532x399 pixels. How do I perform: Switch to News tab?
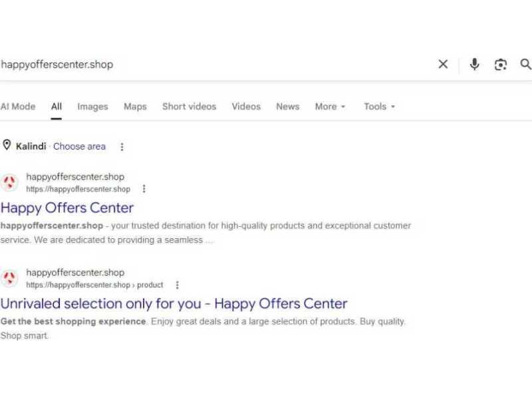click(x=287, y=106)
